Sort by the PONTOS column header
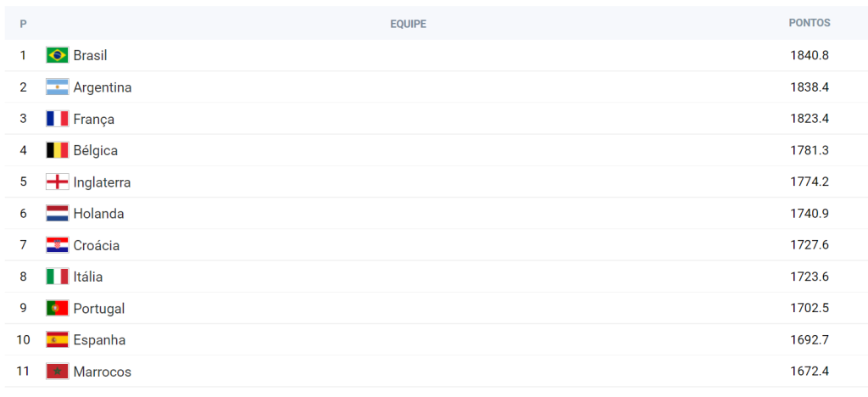The height and width of the screenshot is (397, 868). pos(810,23)
